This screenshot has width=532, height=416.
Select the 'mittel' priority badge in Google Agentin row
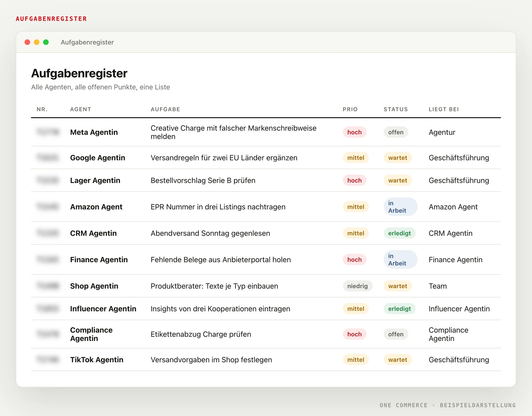tap(356, 158)
